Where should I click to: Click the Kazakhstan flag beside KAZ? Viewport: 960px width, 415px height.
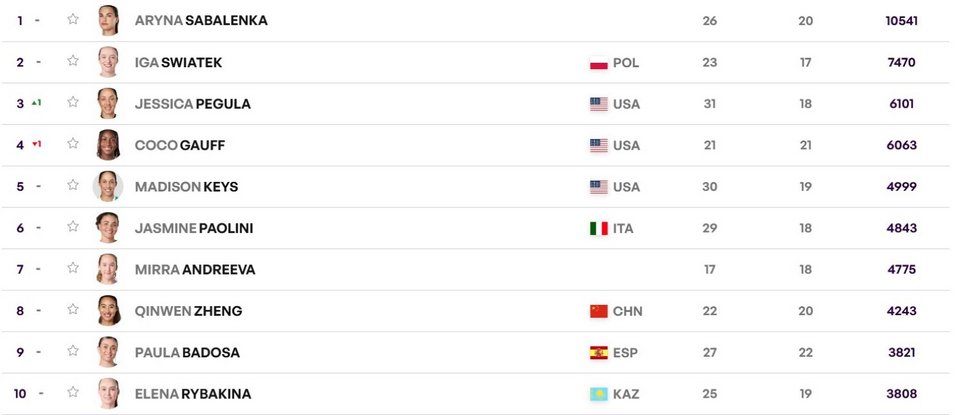[599, 395]
